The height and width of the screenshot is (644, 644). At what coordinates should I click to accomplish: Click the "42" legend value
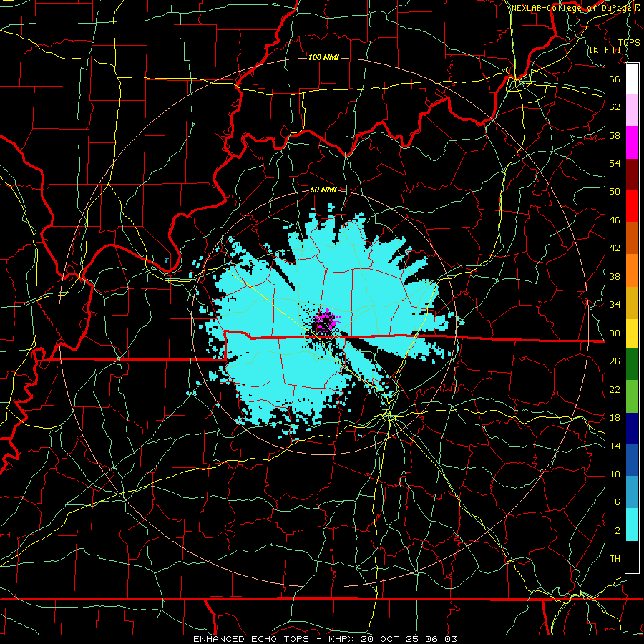615,248
